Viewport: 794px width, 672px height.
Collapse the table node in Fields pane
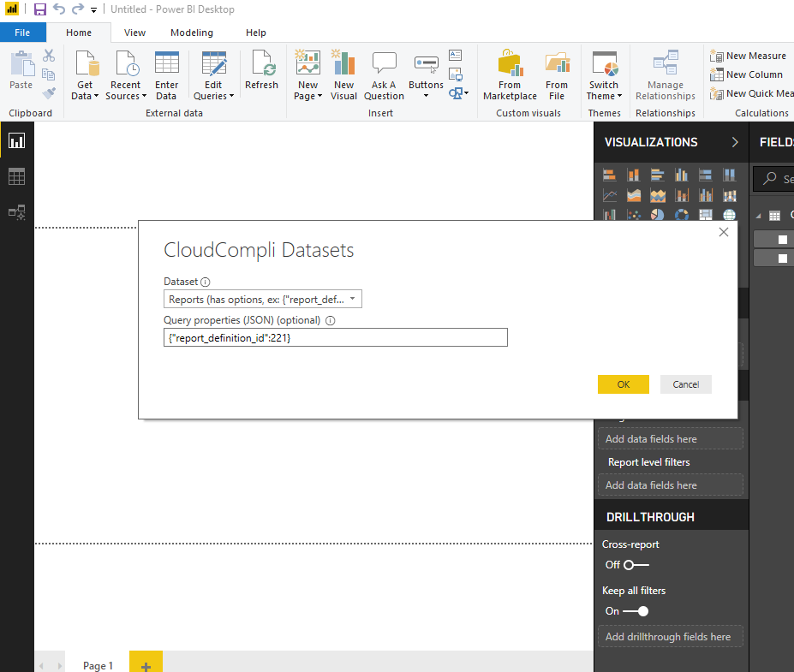[759, 216]
